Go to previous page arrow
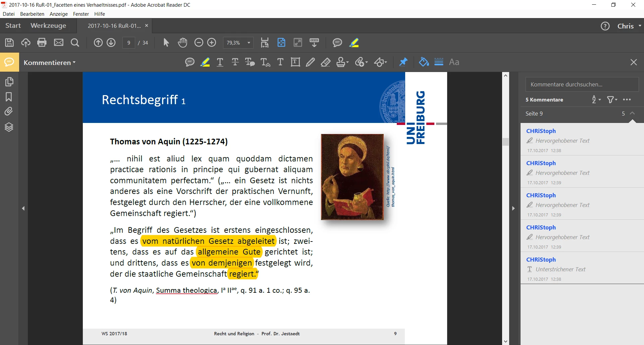644x345 pixels. 98,43
